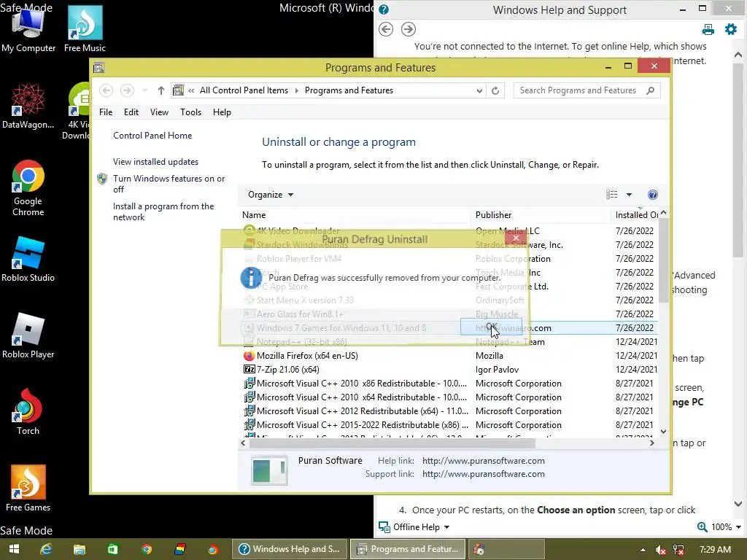
Task: Click Install a program from the network
Action: tap(163, 211)
